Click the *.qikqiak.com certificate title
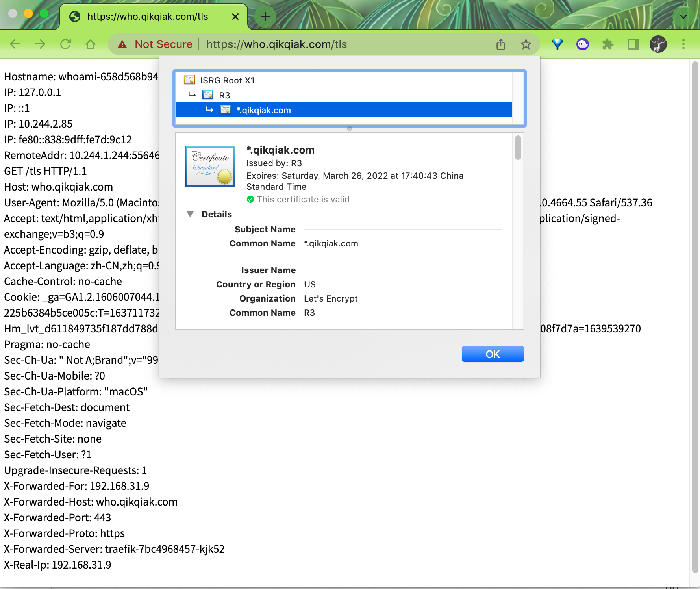This screenshot has width=700, height=589. coord(280,150)
